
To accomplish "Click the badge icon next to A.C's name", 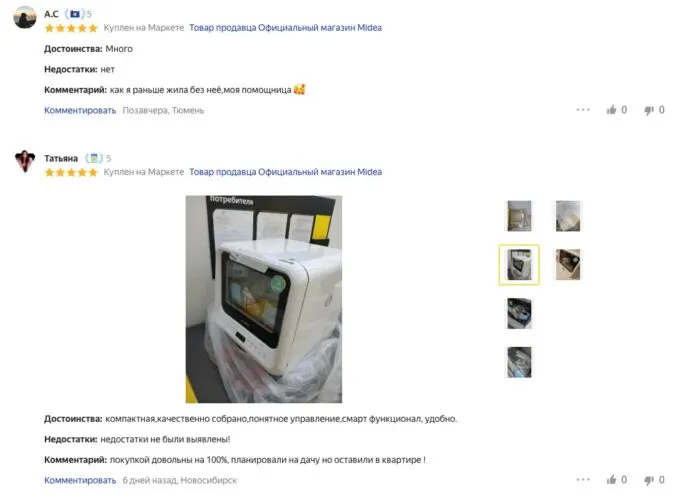I will (x=75, y=14).
